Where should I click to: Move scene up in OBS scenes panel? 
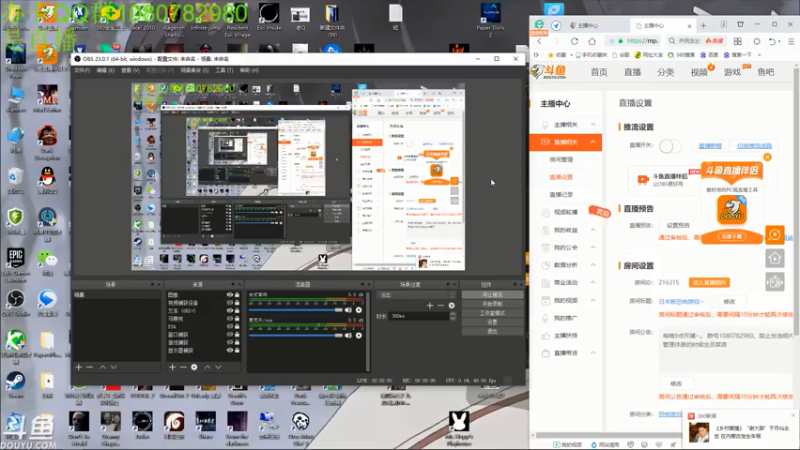point(103,367)
